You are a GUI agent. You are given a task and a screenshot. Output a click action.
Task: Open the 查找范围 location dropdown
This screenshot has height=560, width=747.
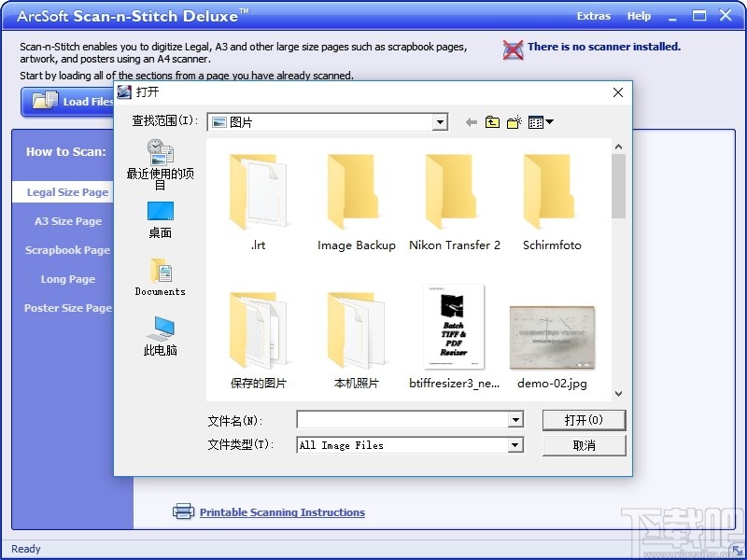(x=439, y=122)
